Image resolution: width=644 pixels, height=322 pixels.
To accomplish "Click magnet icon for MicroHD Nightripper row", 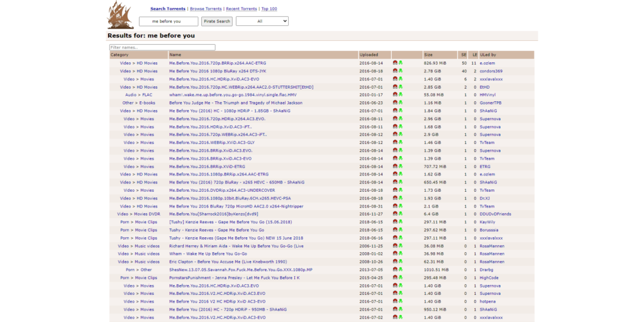I will tap(395, 206).
